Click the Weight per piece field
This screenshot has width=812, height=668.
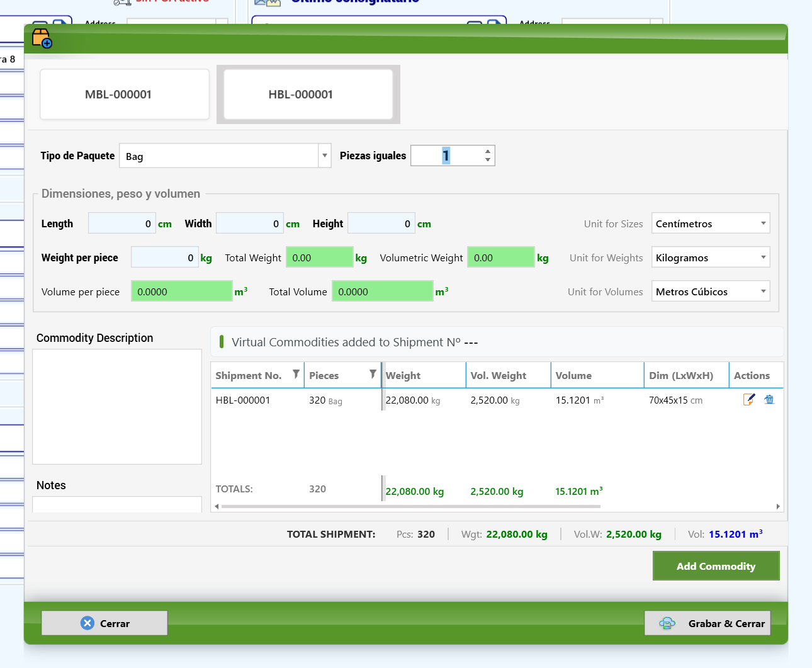tap(164, 258)
